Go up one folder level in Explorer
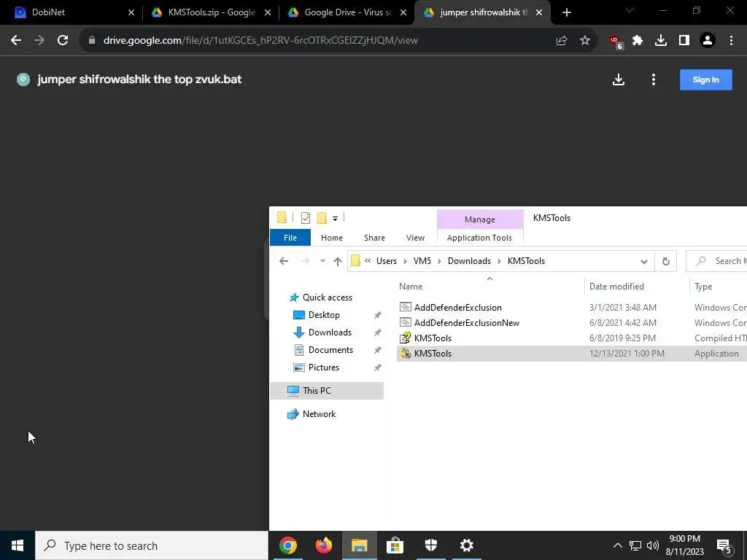 (x=338, y=261)
